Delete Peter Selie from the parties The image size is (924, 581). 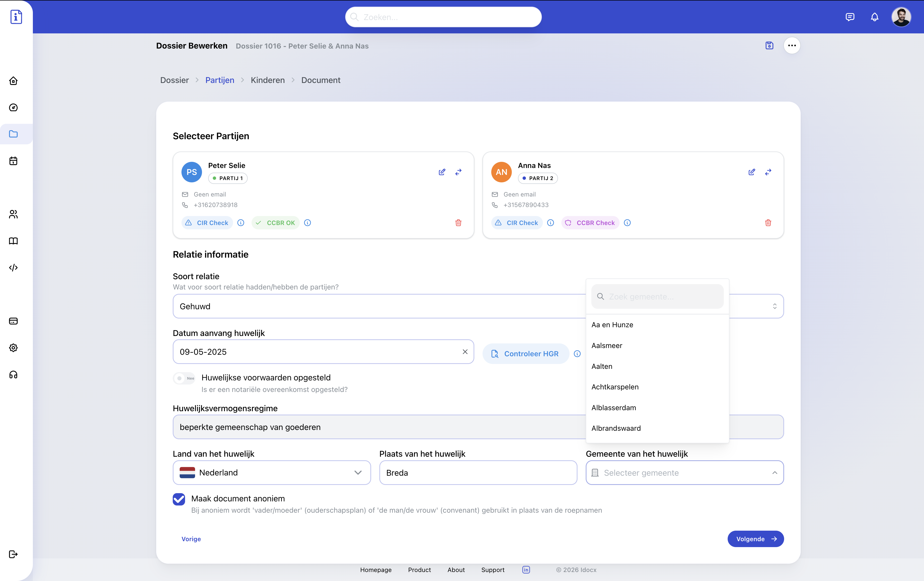click(458, 223)
